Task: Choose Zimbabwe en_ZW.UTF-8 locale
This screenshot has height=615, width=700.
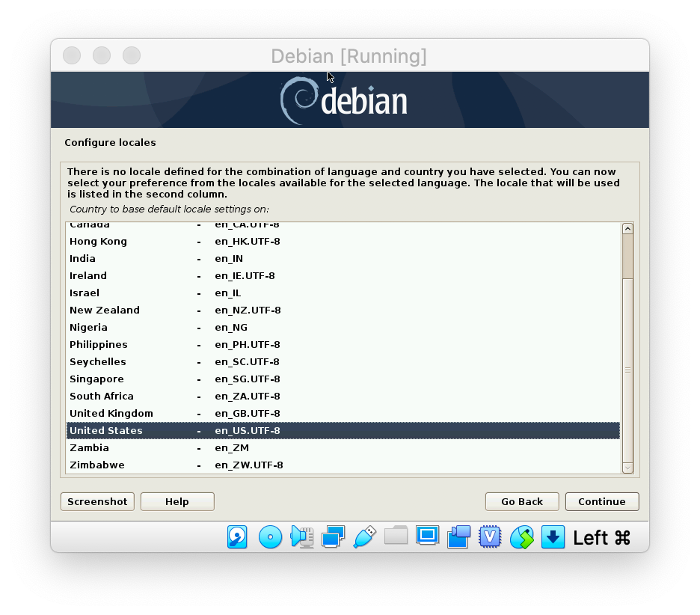Action: click(343, 465)
